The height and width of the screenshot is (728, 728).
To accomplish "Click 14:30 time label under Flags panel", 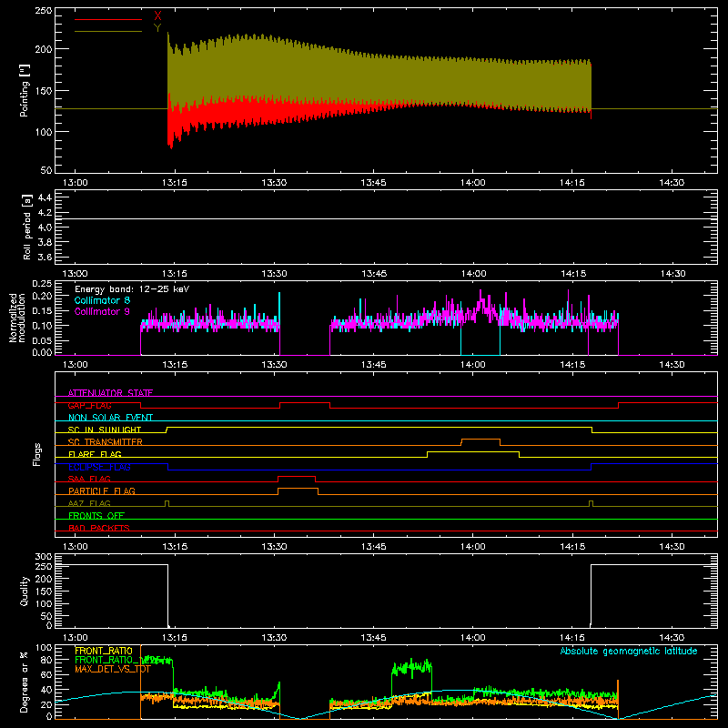I will coord(672,547).
